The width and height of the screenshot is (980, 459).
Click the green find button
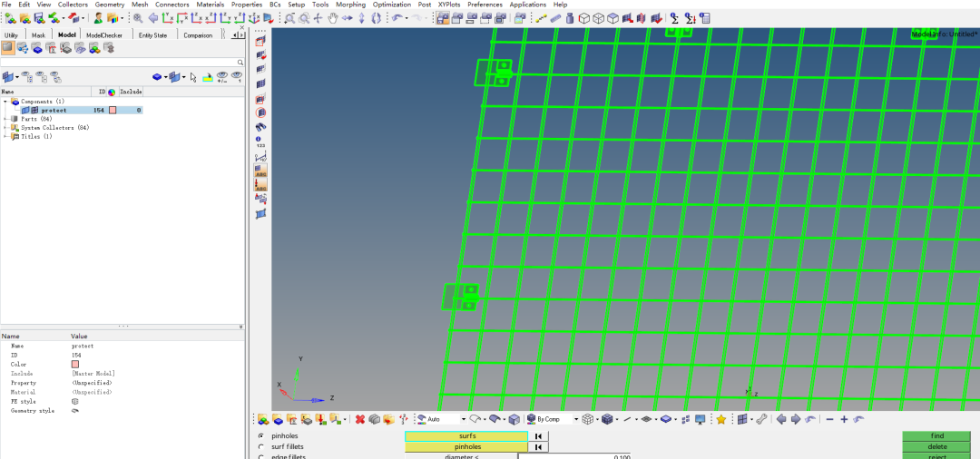[937, 436]
